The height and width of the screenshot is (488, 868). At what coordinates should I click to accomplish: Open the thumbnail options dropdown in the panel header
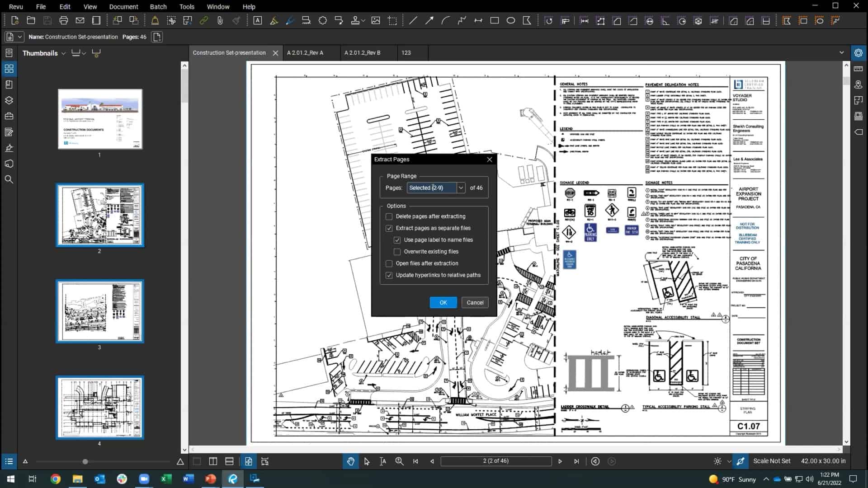[84, 53]
